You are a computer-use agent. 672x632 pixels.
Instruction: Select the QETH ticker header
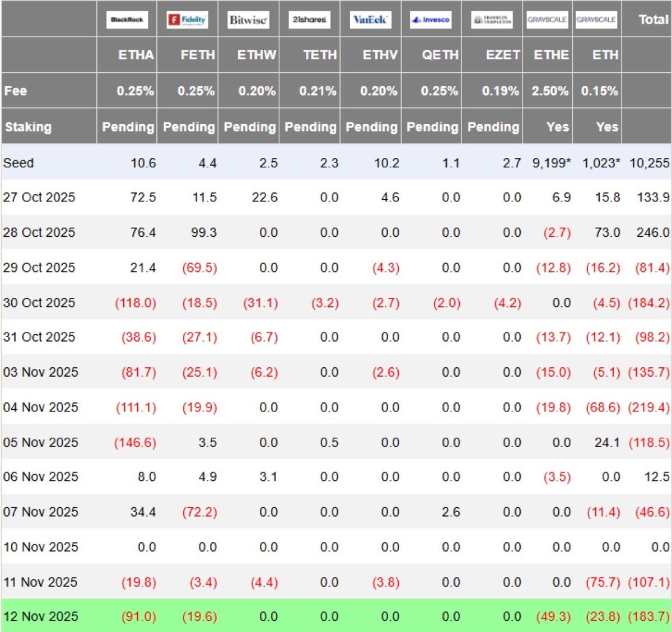tap(440, 55)
